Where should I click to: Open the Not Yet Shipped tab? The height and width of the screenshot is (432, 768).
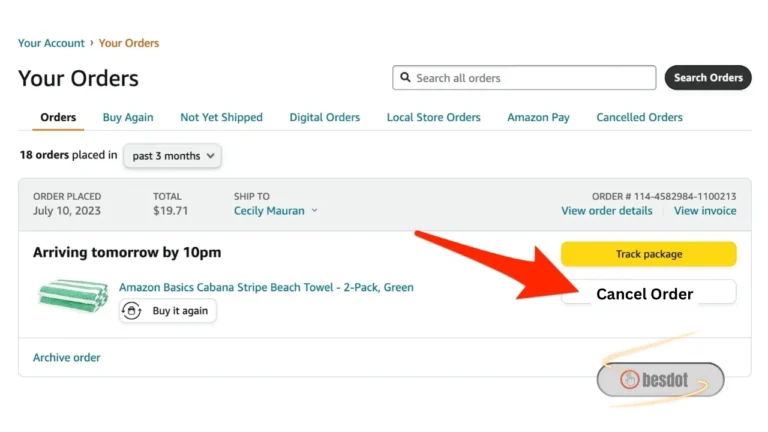tap(221, 118)
